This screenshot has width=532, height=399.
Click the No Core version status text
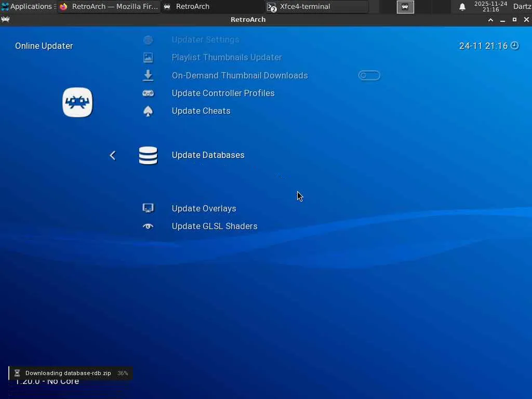coord(47,381)
